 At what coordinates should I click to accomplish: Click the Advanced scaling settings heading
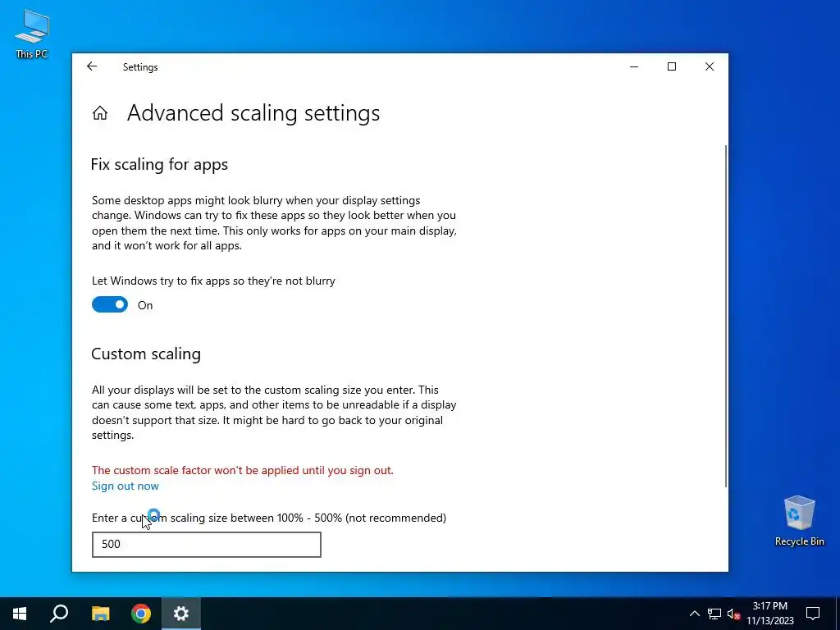click(253, 113)
